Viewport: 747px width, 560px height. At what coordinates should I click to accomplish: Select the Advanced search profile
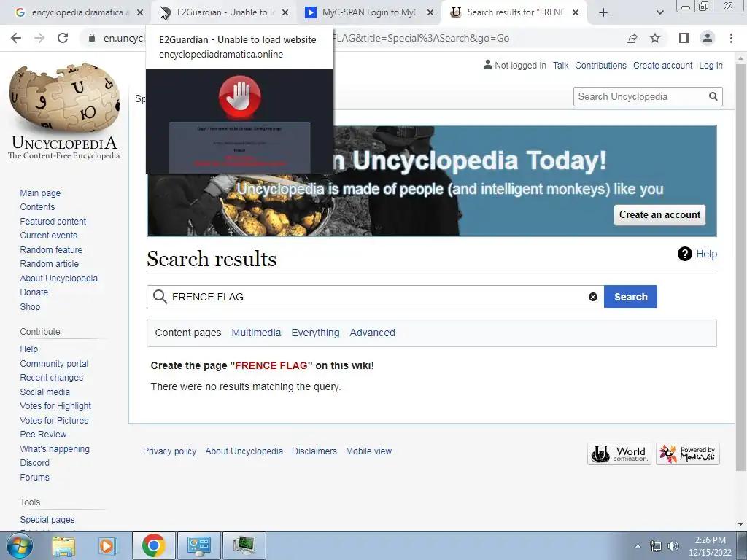point(372,332)
